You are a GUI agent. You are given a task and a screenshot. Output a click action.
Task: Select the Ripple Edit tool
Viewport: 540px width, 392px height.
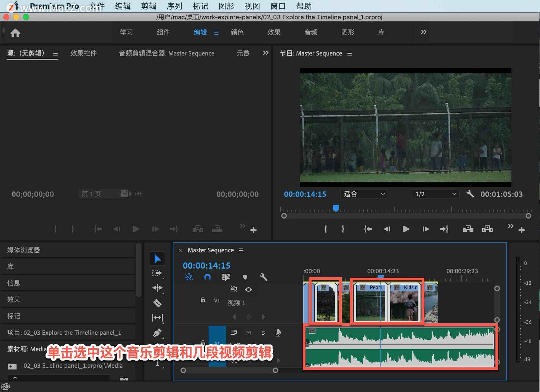coord(157,288)
